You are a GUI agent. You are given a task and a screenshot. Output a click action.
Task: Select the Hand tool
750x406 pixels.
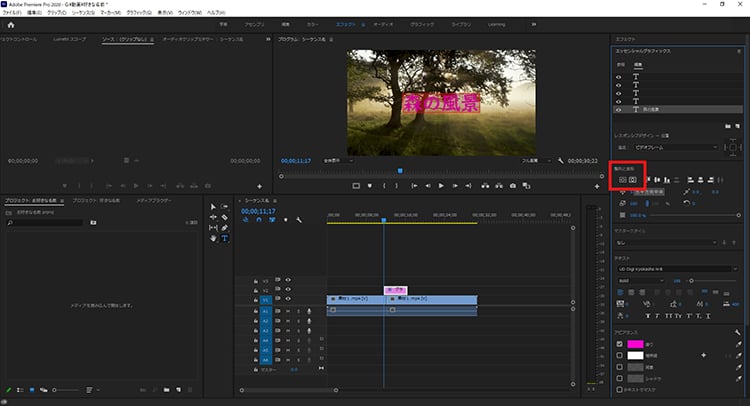(213, 238)
